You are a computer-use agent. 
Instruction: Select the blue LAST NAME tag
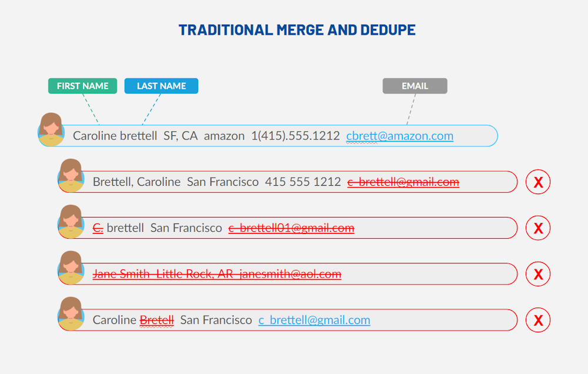click(x=161, y=86)
